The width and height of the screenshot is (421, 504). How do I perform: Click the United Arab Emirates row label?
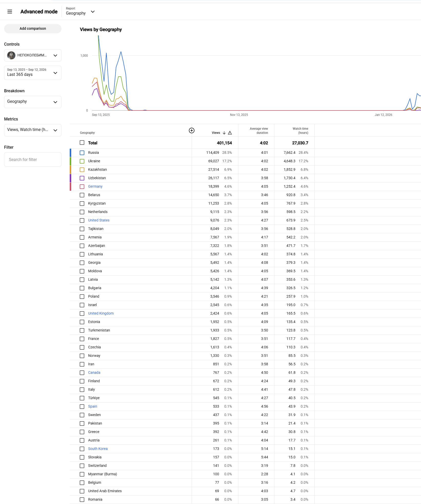click(x=105, y=491)
